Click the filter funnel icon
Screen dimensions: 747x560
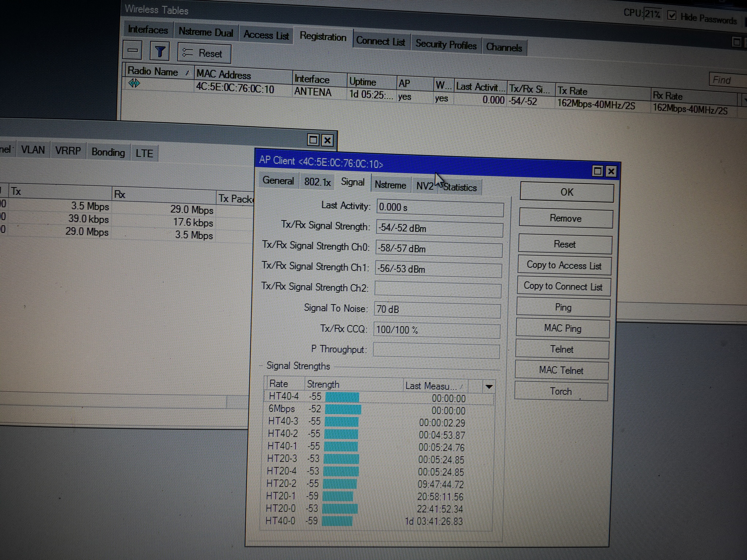coord(160,52)
